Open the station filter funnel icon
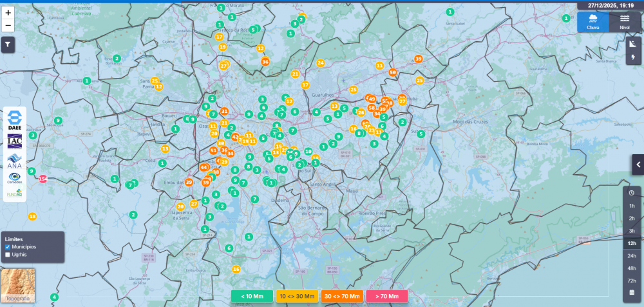644x307 pixels. pos(8,45)
